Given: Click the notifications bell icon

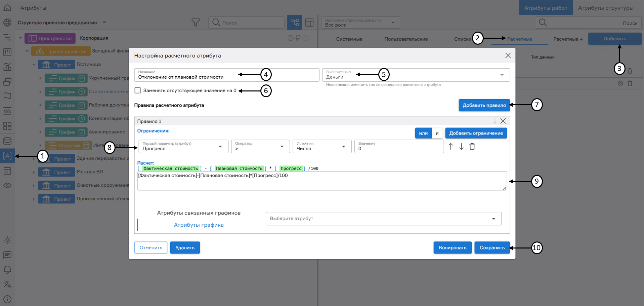Looking at the screenshot, I should point(7,269).
